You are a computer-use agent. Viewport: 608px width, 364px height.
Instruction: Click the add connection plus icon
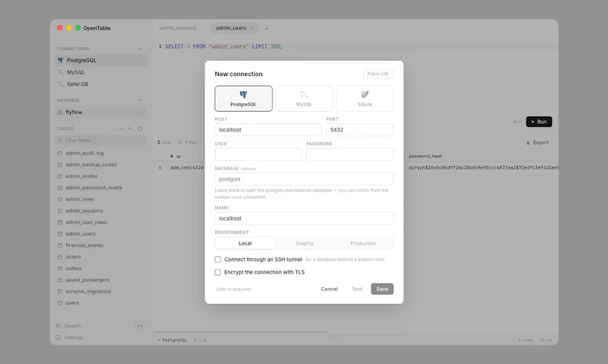(140, 49)
